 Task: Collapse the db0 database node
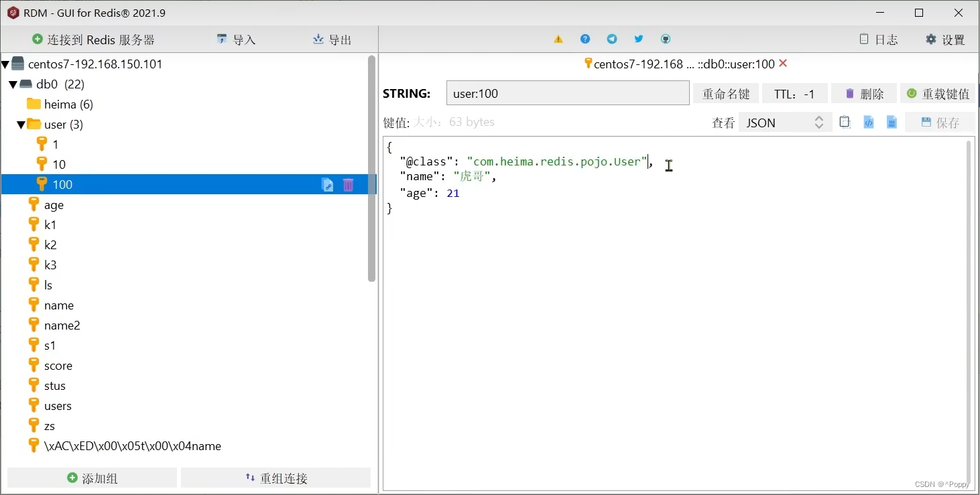[12, 84]
